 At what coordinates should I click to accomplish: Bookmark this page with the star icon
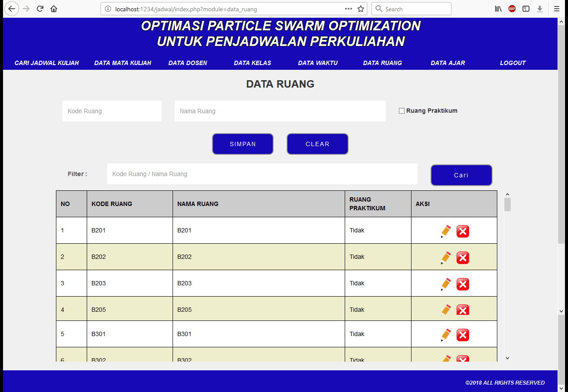click(361, 9)
